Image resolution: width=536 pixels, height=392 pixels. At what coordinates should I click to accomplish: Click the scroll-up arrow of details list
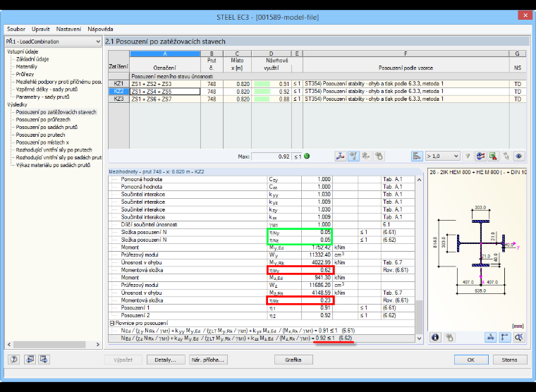tap(420, 179)
